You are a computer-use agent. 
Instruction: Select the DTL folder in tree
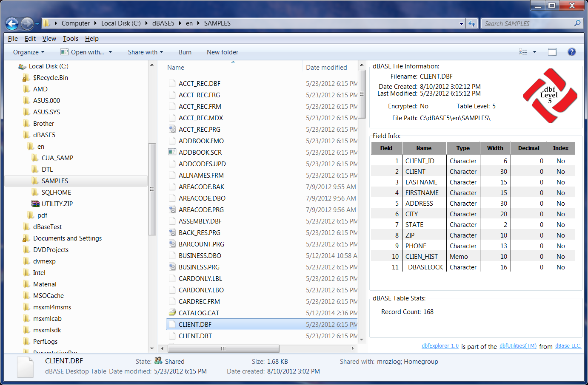(47, 170)
